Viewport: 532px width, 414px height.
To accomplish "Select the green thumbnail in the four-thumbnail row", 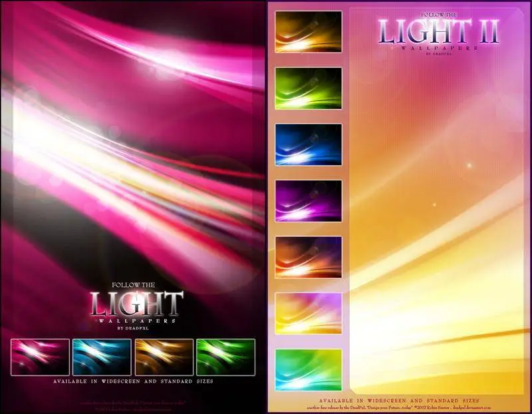I will pos(225,357).
